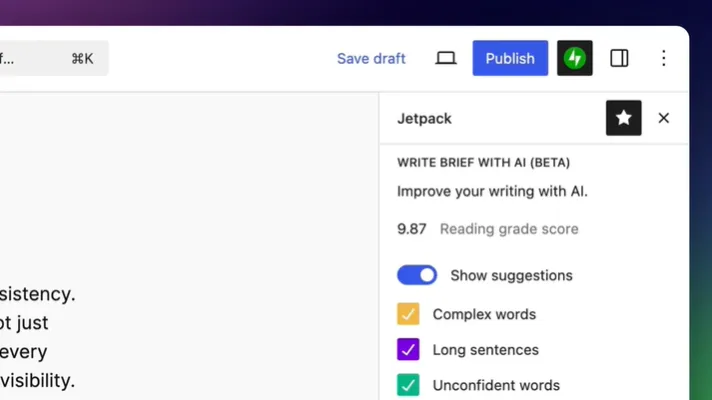Close the Jetpack sidebar panel
This screenshot has width=712, height=400.
663,118
